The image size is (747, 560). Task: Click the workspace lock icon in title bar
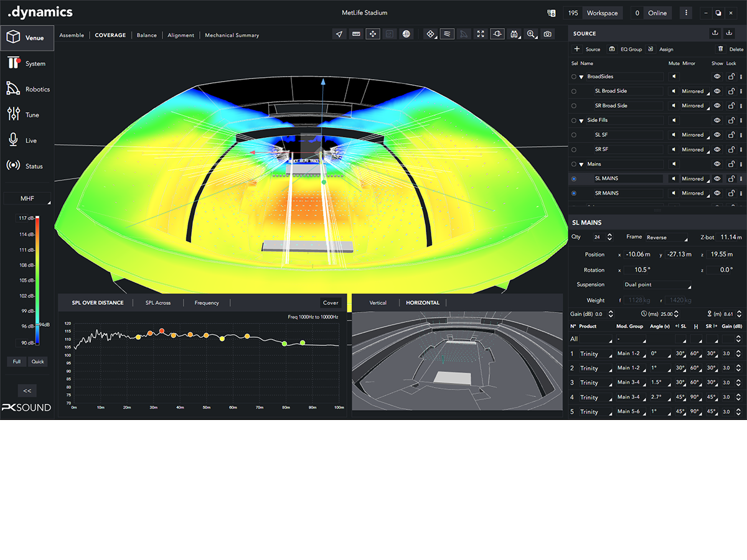coord(552,13)
